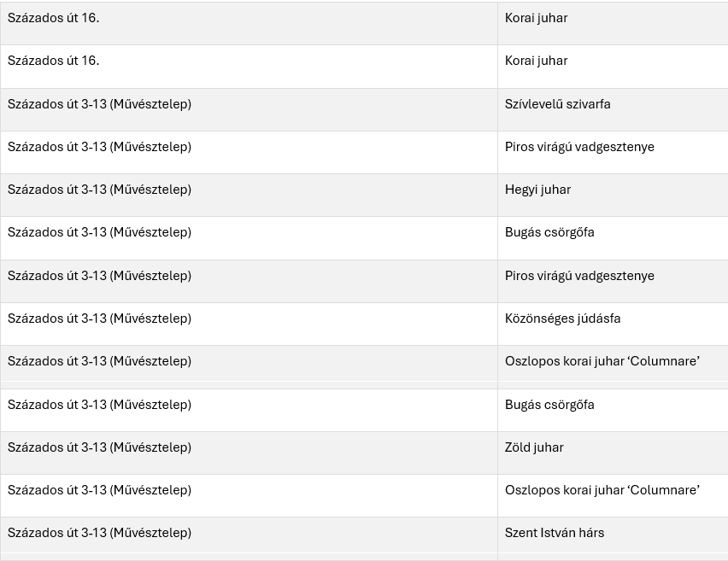Select the second Bugás csörgőfa cell
The height and width of the screenshot is (561, 728).
(x=549, y=405)
